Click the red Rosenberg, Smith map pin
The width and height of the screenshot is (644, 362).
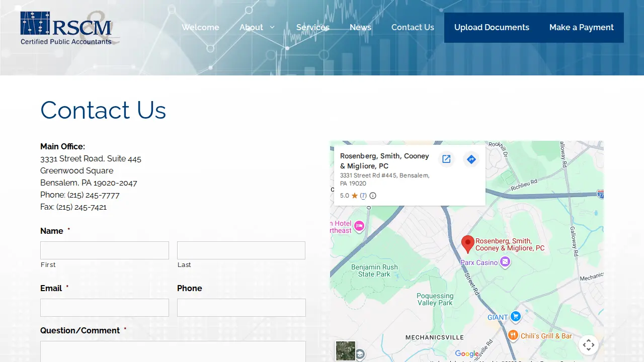point(468,244)
